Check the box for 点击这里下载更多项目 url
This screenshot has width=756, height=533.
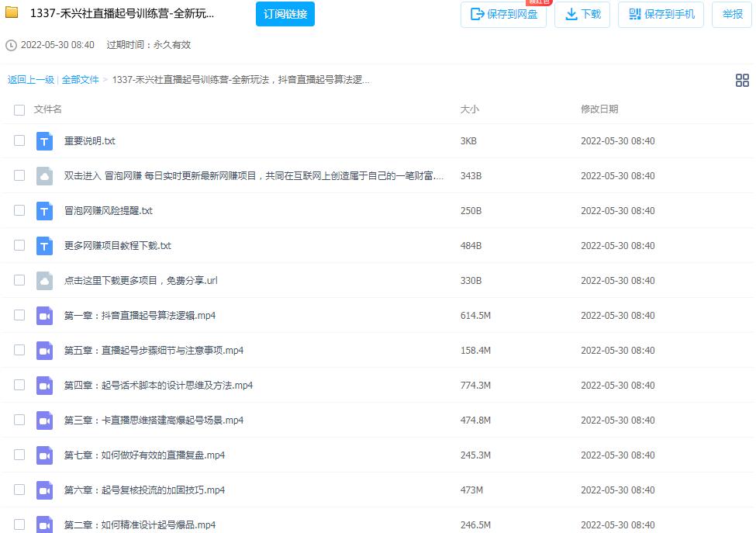19,280
